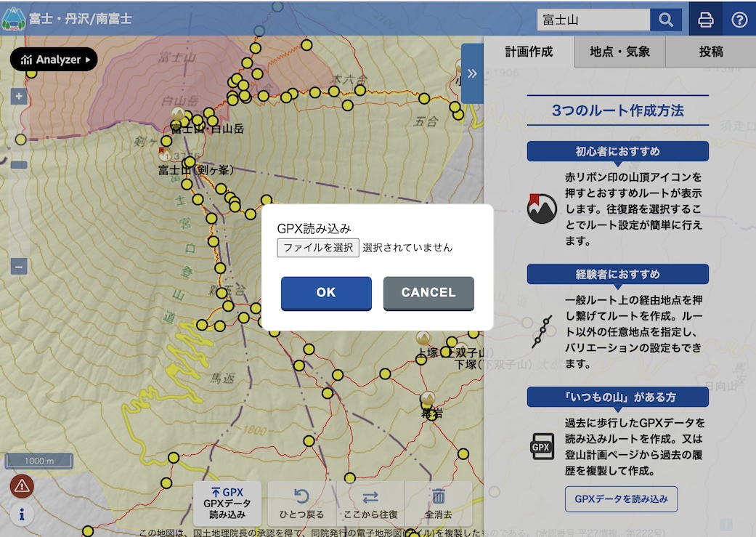The height and width of the screenshot is (537, 756).
Task: Click the 富士山・白山岳 summit icon
Action: click(x=178, y=114)
